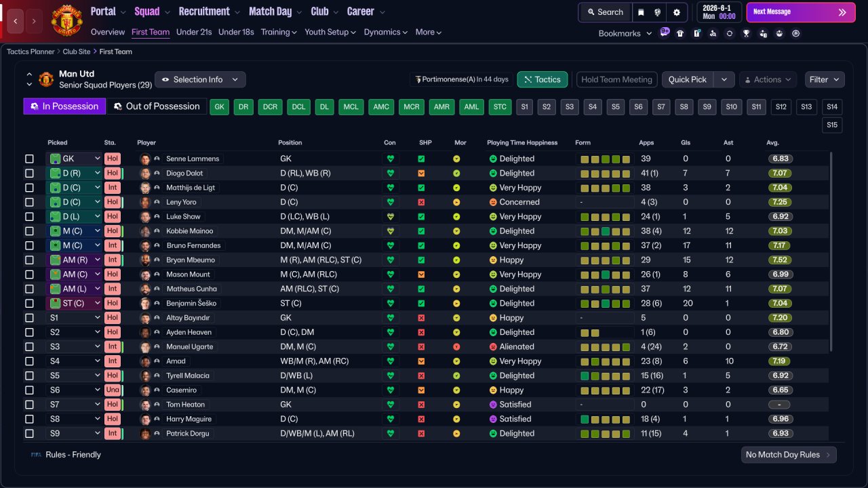Tick the checkbox for Patrick Dorgu
Screen dimensions: 868x488
[29, 434]
